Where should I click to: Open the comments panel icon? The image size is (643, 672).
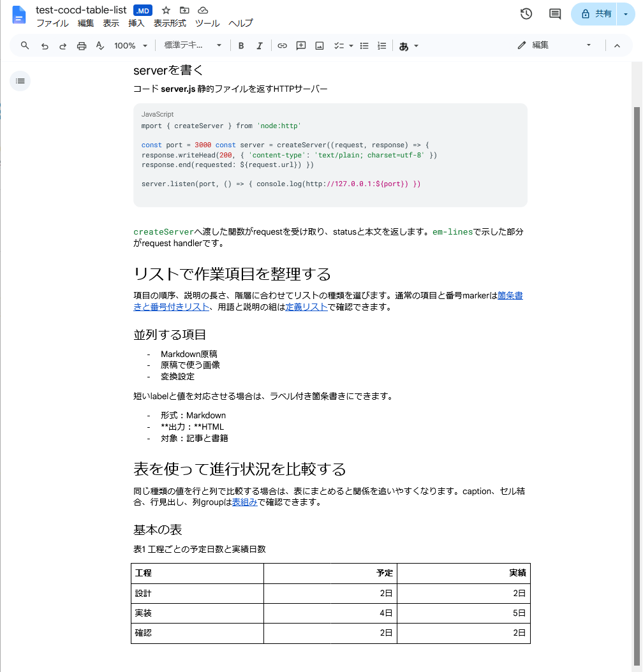pos(555,14)
